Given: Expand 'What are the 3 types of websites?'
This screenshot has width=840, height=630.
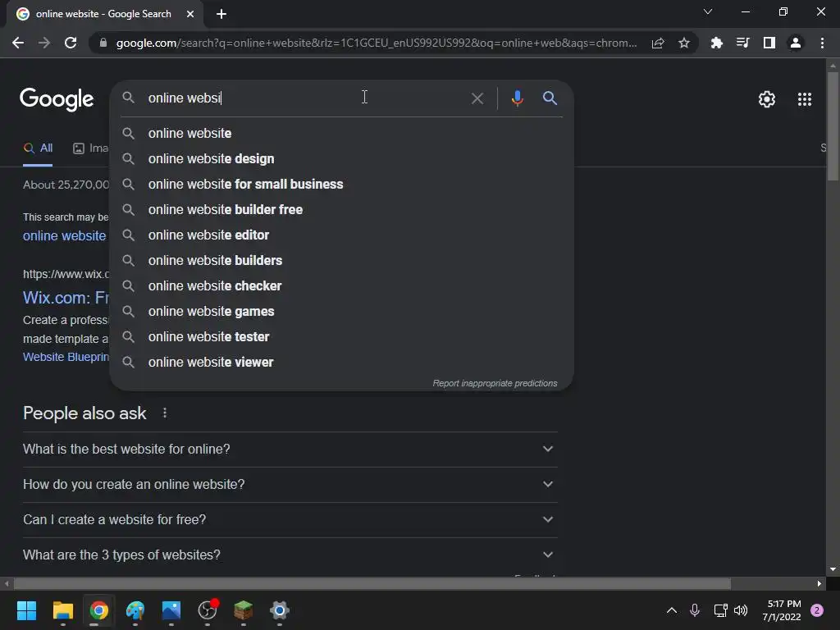Looking at the screenshot, I should (290, 555).
